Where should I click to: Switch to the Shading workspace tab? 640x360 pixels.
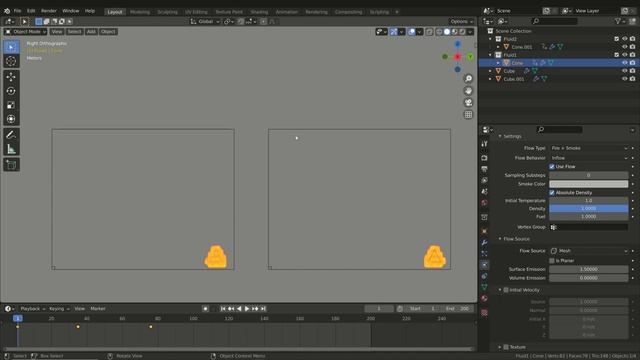coord(259,12)
